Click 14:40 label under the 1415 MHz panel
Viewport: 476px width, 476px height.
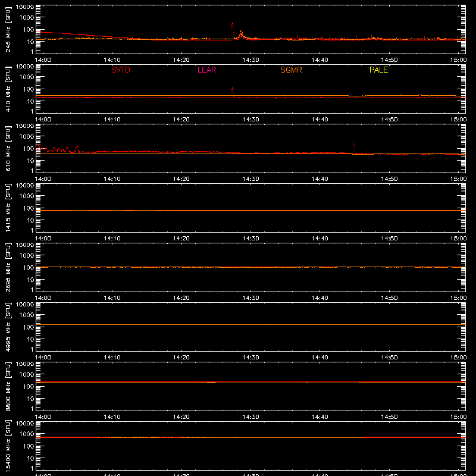pyautogui.click(x=320, y=239)
